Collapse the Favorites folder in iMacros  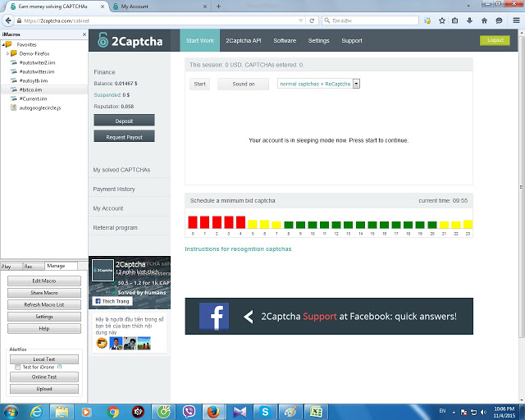pos(3,44)
